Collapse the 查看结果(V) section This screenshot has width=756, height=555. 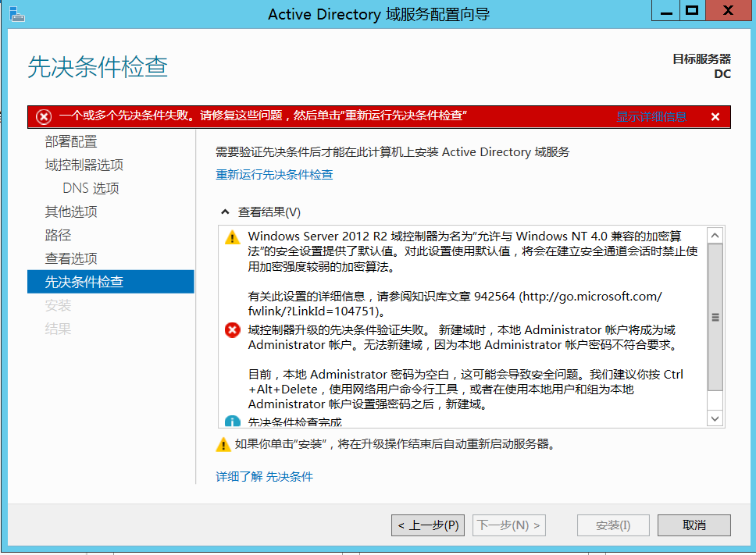pos(225,212)
